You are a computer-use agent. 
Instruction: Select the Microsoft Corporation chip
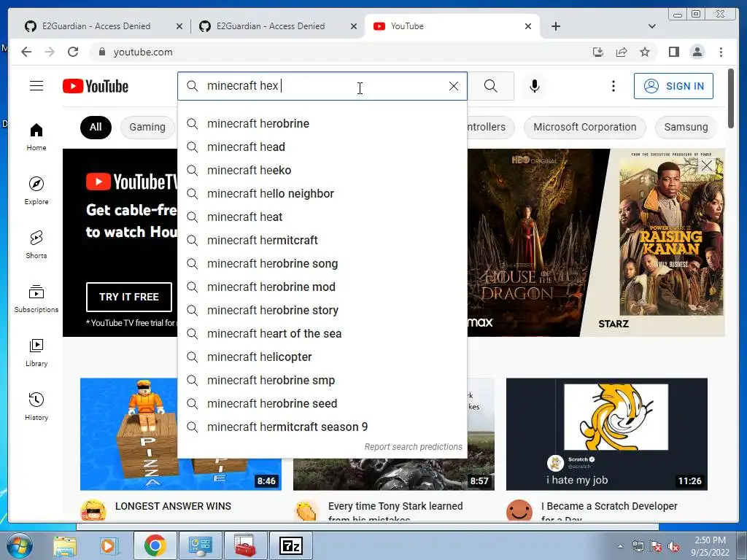[584, 127]
